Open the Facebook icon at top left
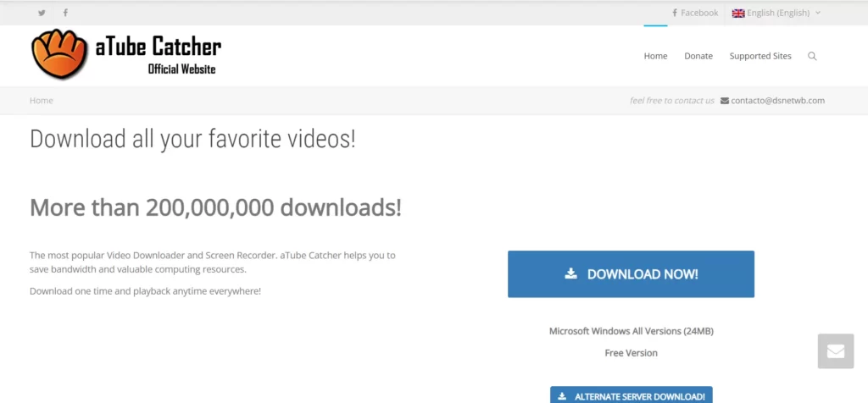Screen dimensions: 868x403 click(65, 13)
